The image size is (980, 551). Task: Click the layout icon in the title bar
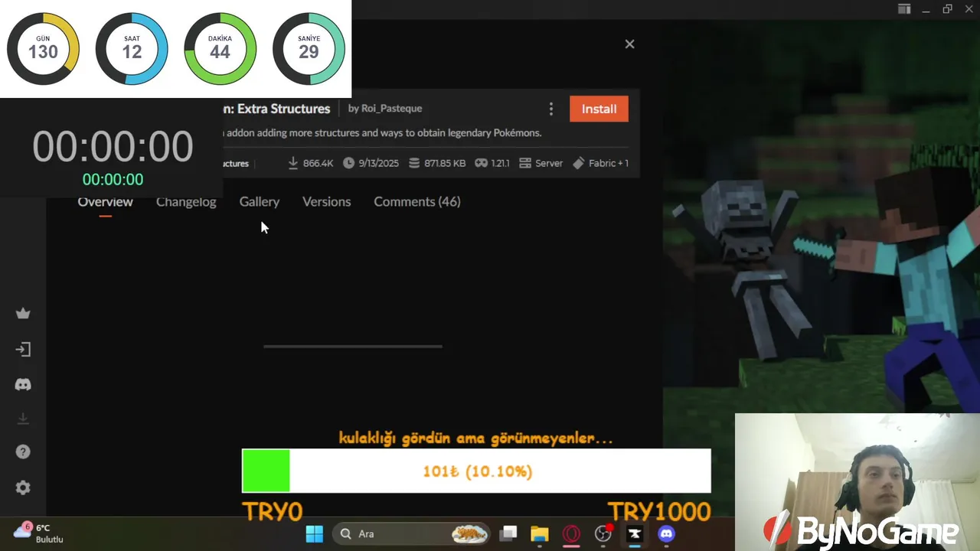click(904, 9)
